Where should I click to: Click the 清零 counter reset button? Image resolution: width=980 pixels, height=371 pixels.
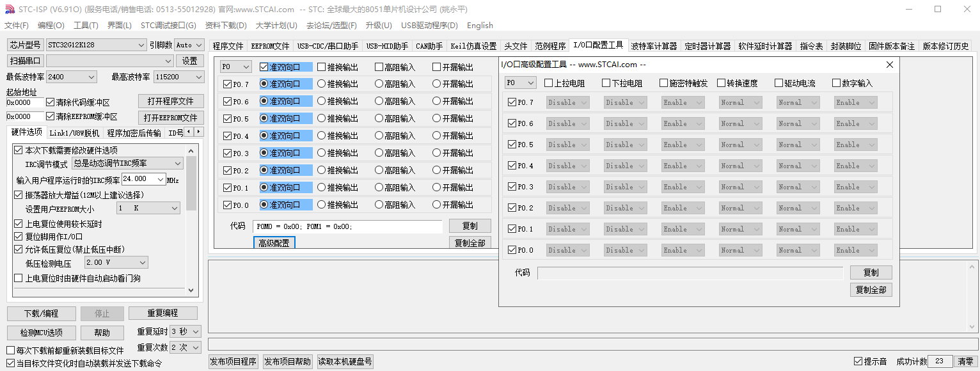point(965,361)
